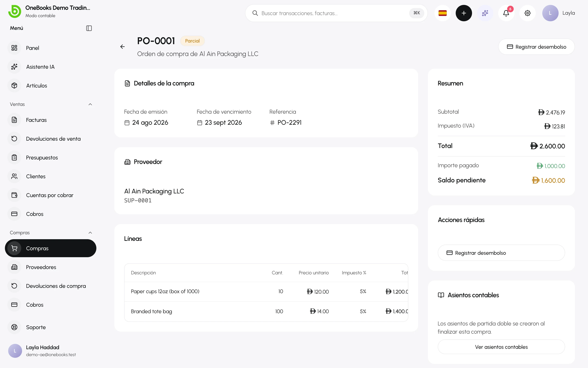Select Facturas in the menu
The height and width of the screenshot is (368, 588).
point(51,120)
